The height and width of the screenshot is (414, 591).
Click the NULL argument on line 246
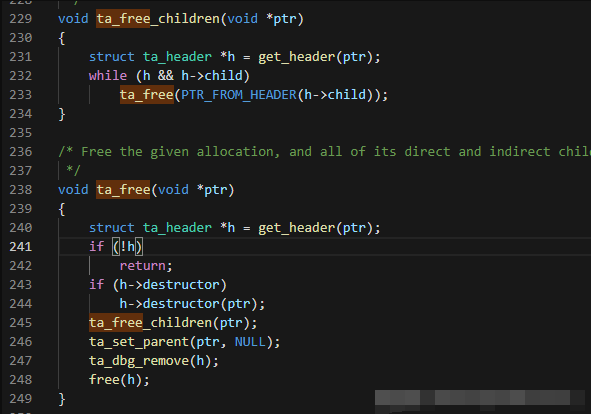[x=250, y=342]
